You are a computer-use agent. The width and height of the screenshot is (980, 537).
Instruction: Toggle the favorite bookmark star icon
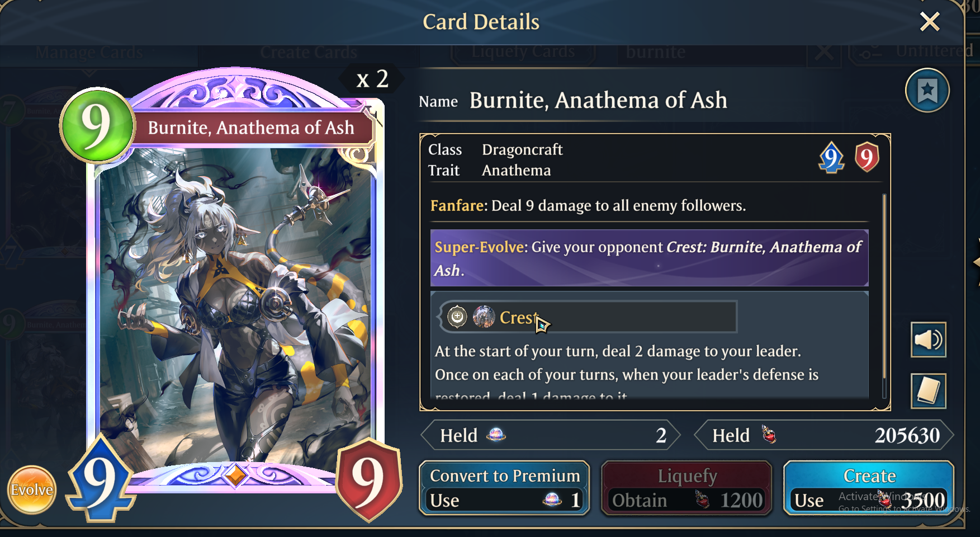[x=927, y=91]
